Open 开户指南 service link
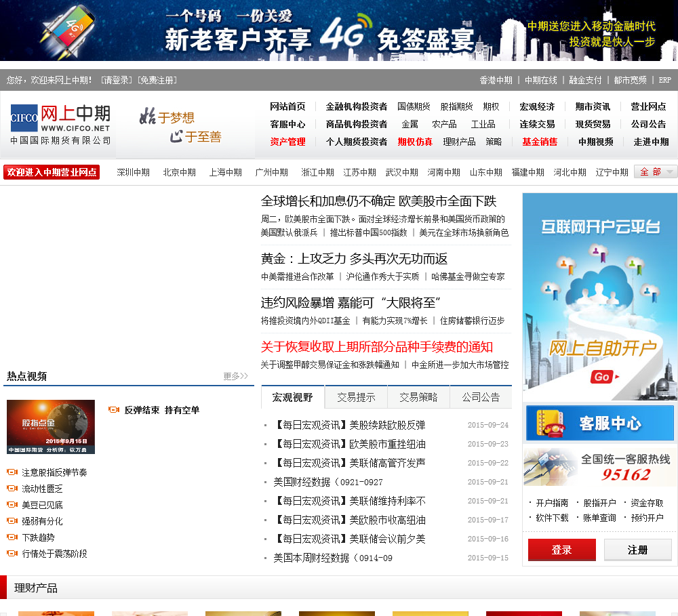Image resolution: width=678 pixels, height=616 pixels. click(x=552, y=503)
